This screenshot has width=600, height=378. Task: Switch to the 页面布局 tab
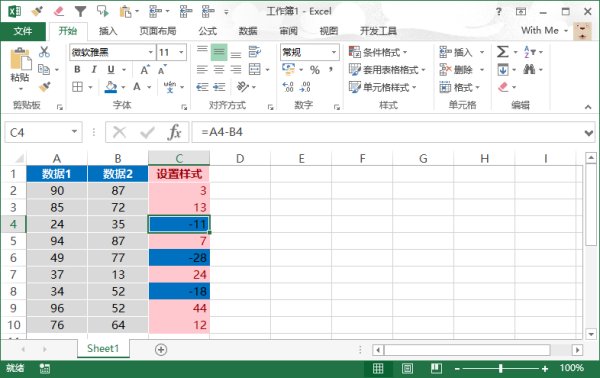(158, 31)
